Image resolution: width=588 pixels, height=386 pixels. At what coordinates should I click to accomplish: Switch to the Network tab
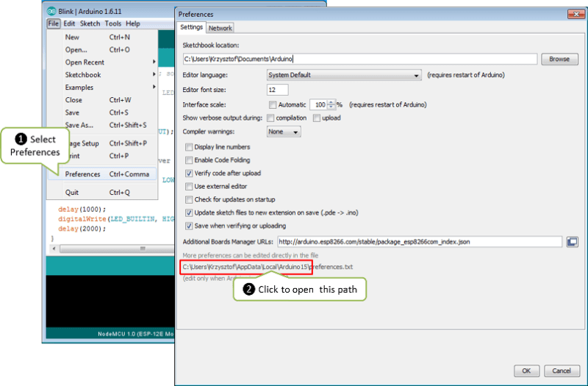click(x=220, y=28)
